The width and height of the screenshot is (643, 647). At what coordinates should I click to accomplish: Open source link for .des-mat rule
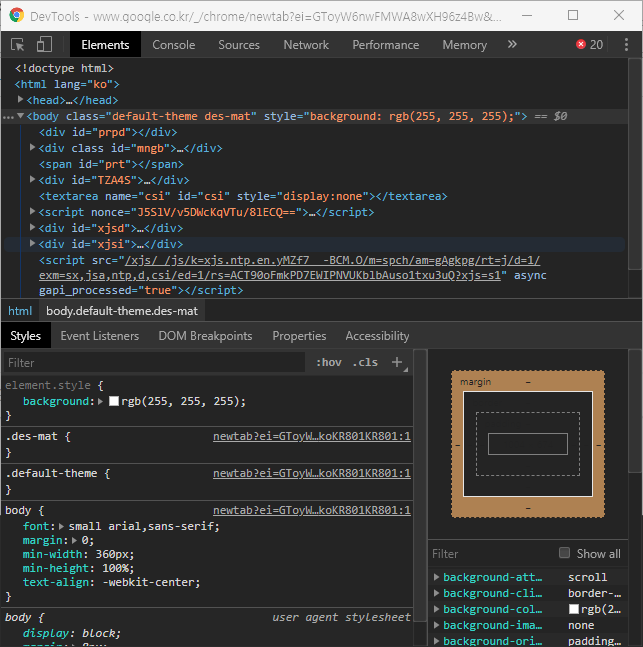tap(312, 437)
